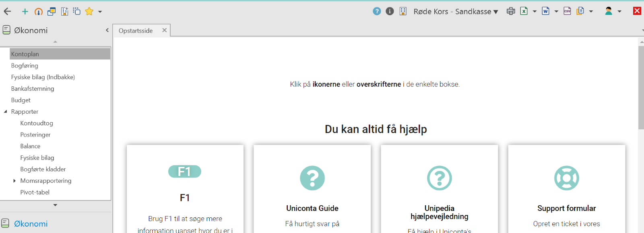Image resolution: width=644 pixels, height=233 pixels.
Task: Click the printer icon
Action: (511, 11)
